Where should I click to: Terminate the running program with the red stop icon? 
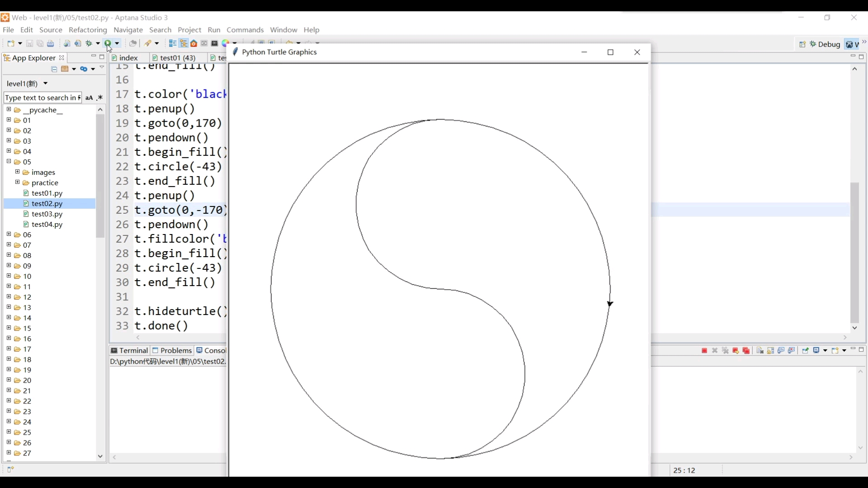(704, 351)
